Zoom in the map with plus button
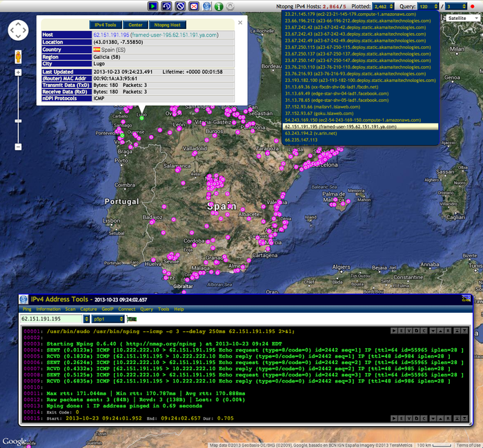 pyautogui.click(x=18, y=72)
